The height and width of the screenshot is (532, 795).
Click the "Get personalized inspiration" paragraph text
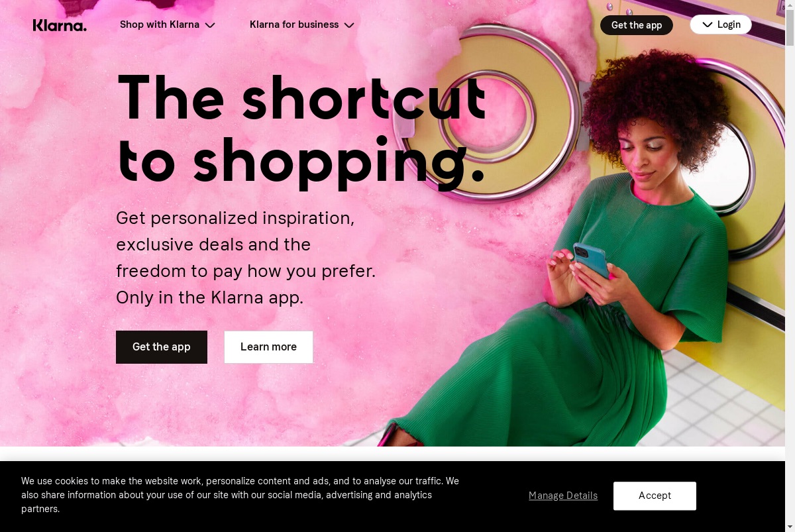click(246, 258)
